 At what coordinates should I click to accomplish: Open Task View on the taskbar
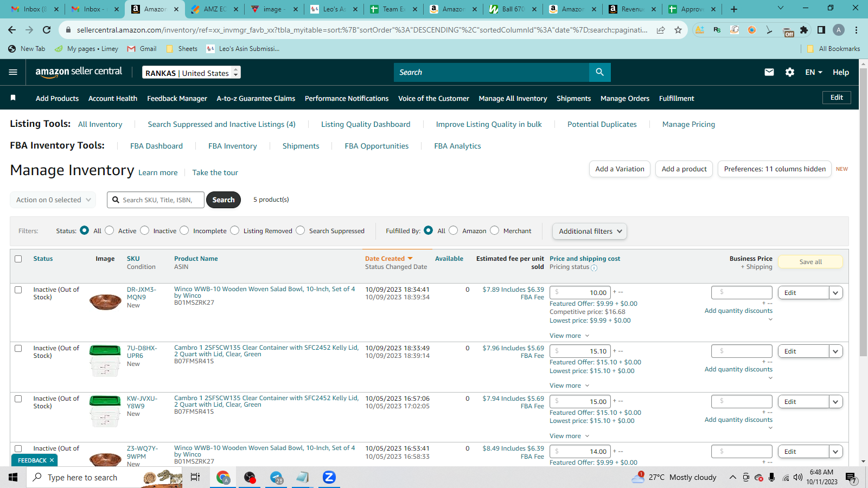tap(195, 477)
